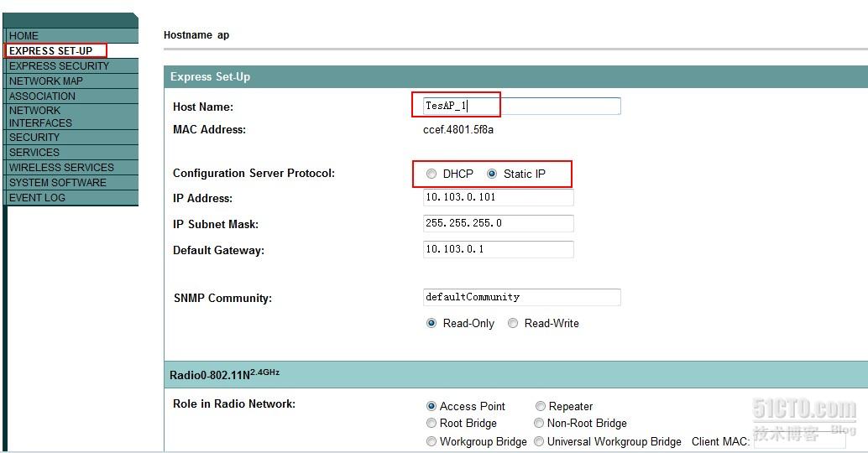Choose Workgroup Bridge radio role
Image resolution: width=868 pixels, height=453 pixels.
click(431, 441)
